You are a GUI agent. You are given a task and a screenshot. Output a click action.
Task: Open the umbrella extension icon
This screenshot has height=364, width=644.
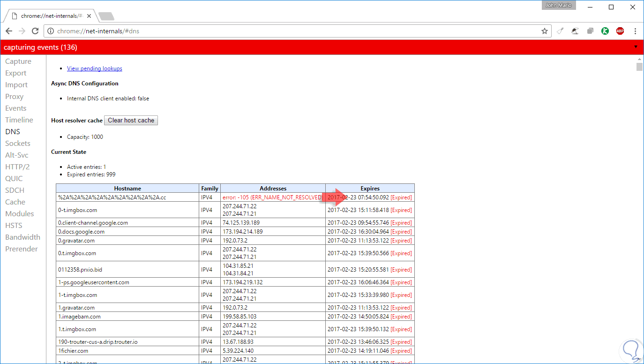(x=575, y=31)
